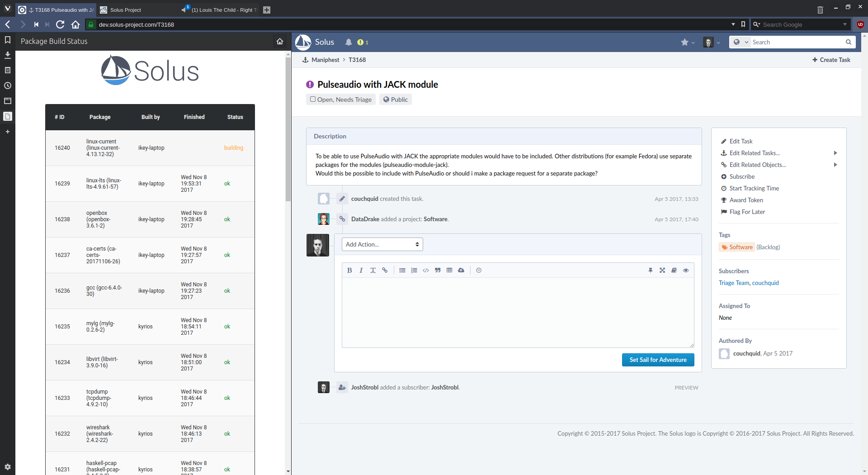Click the Bold formatting icon
Viewport: 868px width, 475px height.
[349, 270]
